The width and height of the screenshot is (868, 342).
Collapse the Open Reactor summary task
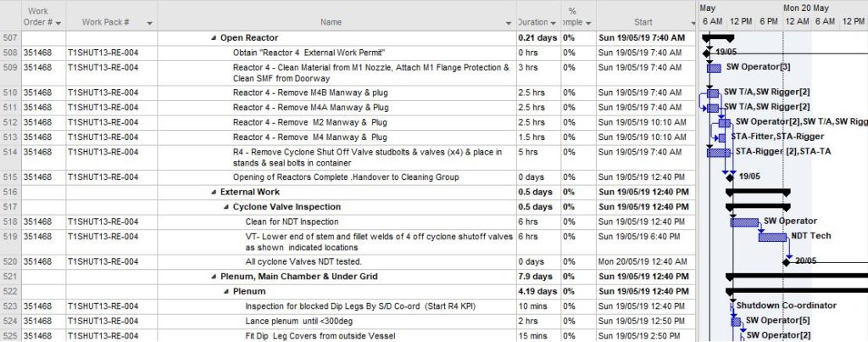point(214,38)
